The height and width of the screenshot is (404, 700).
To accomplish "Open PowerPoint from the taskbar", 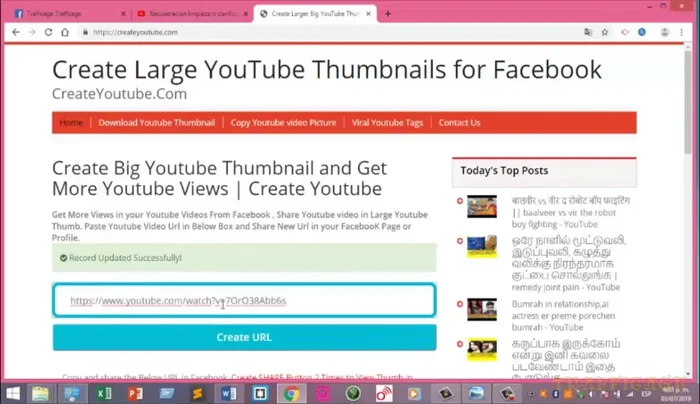I will pos(135,394).
